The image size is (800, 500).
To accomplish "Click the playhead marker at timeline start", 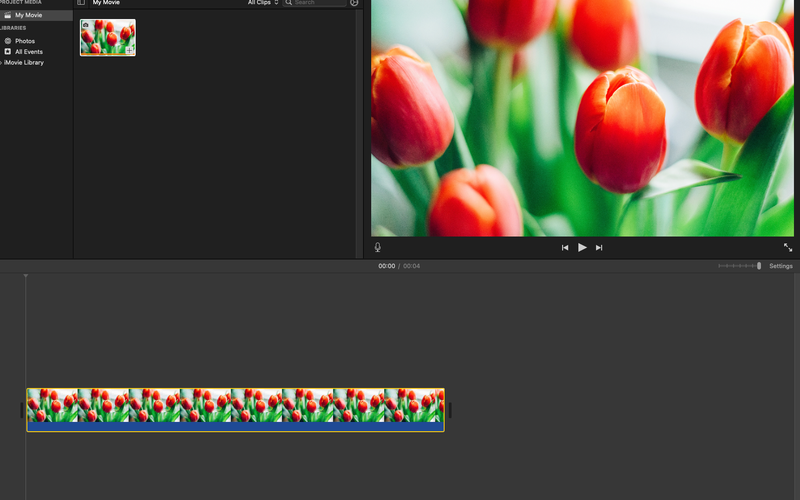I will (26, 277).
